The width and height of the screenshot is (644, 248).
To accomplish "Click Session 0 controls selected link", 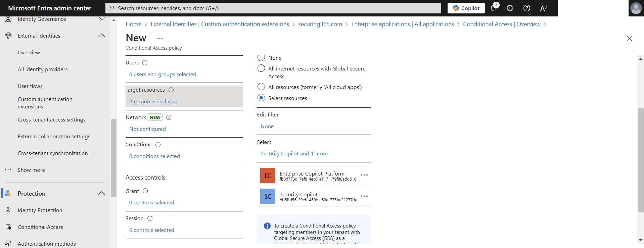I will 152,230.
